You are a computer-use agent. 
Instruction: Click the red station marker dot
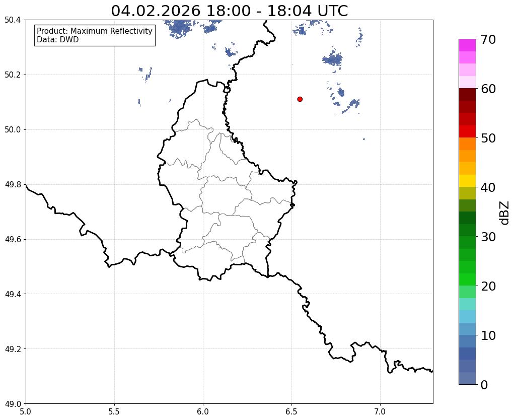point(300,99)
